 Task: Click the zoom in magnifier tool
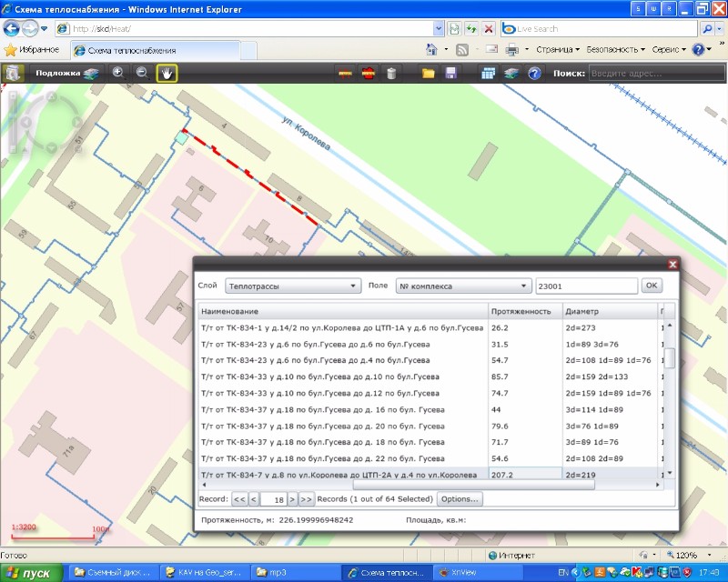[x=118, y=73]
